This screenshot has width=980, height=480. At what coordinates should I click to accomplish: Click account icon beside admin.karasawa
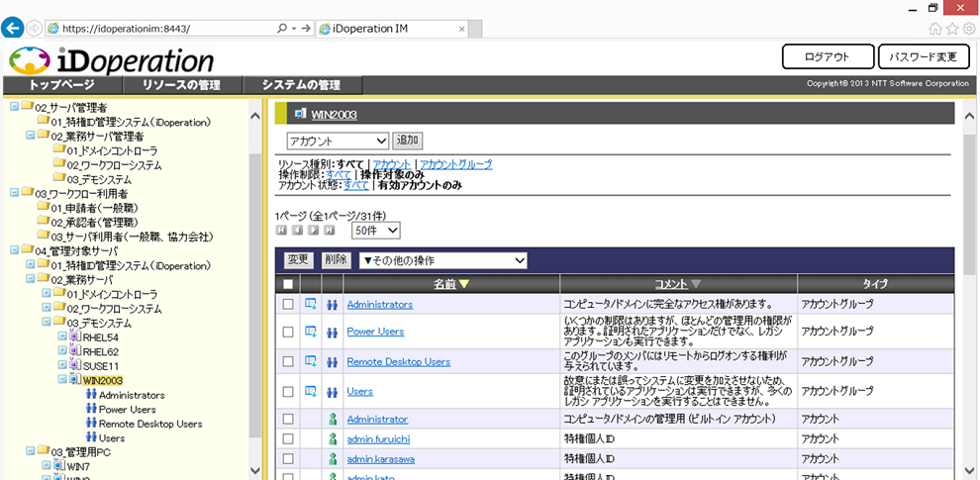(x=333, y=459)
